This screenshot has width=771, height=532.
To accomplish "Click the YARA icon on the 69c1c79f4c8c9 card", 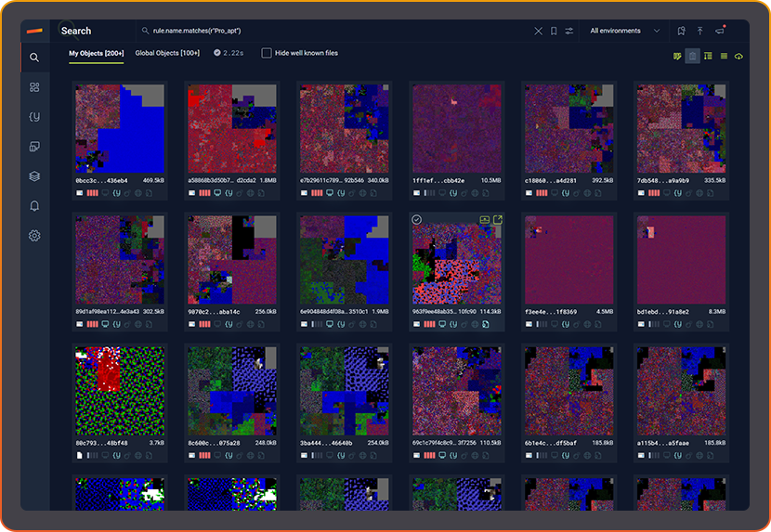I will (453, 455).
